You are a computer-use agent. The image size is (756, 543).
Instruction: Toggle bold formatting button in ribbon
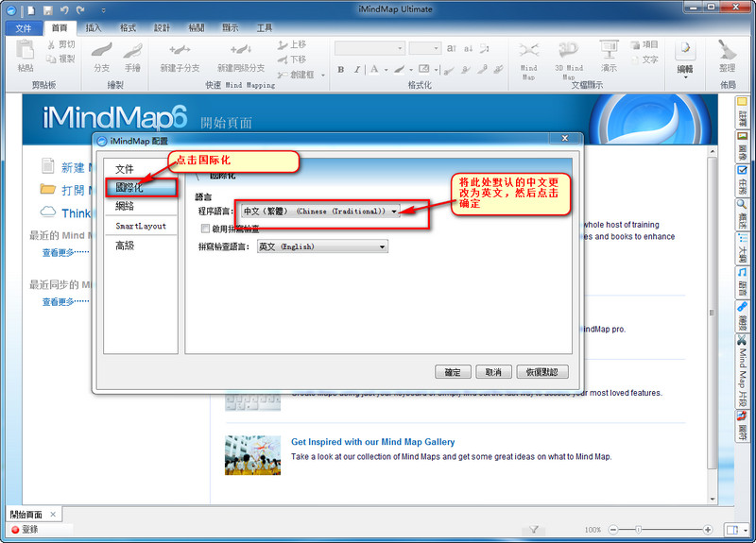pos(342,69)
